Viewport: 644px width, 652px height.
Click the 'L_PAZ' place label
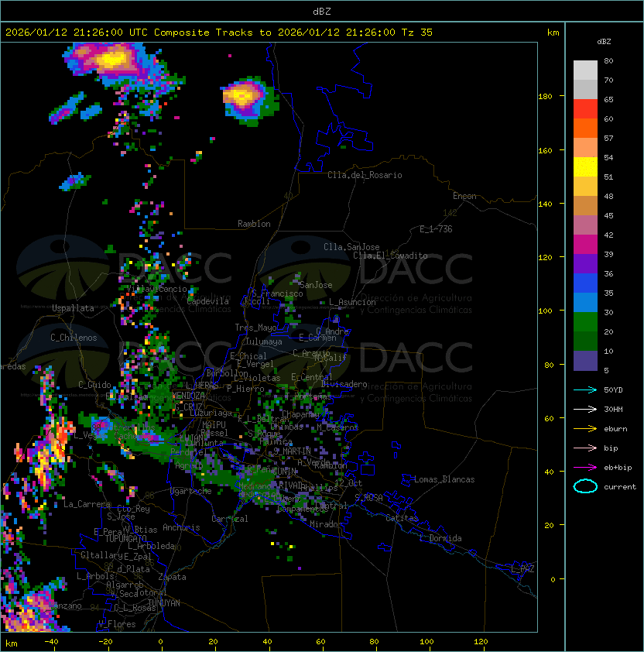coord(522,569)
